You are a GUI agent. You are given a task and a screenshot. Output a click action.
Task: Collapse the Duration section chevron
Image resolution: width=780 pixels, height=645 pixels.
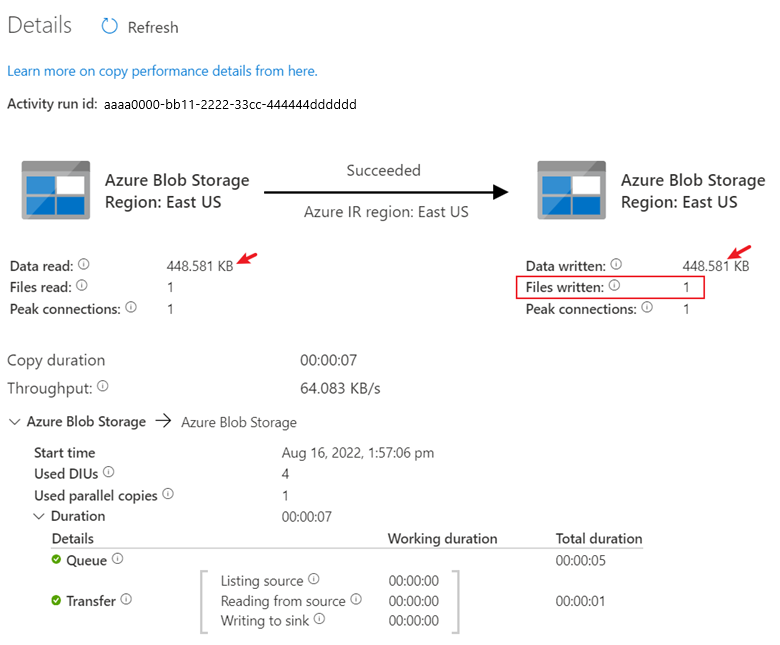[39, 516]
